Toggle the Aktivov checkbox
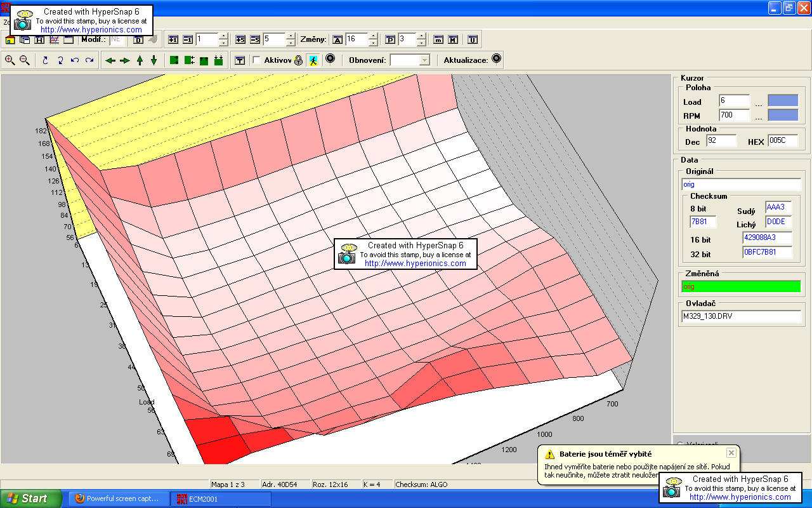This screenshot has height=508, width=812. pos(256,60)
